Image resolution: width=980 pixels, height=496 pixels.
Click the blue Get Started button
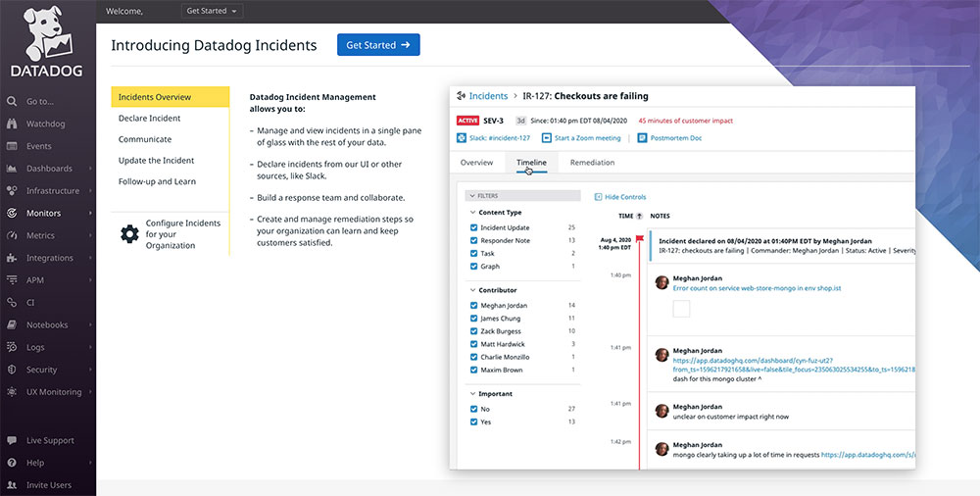[378, 45]
